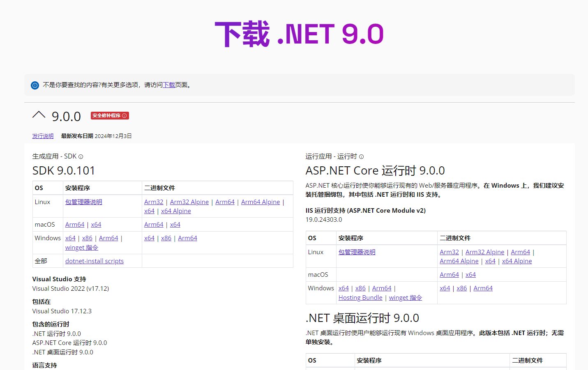Download SDK macOS Arm64 binary

pos(154,225)
